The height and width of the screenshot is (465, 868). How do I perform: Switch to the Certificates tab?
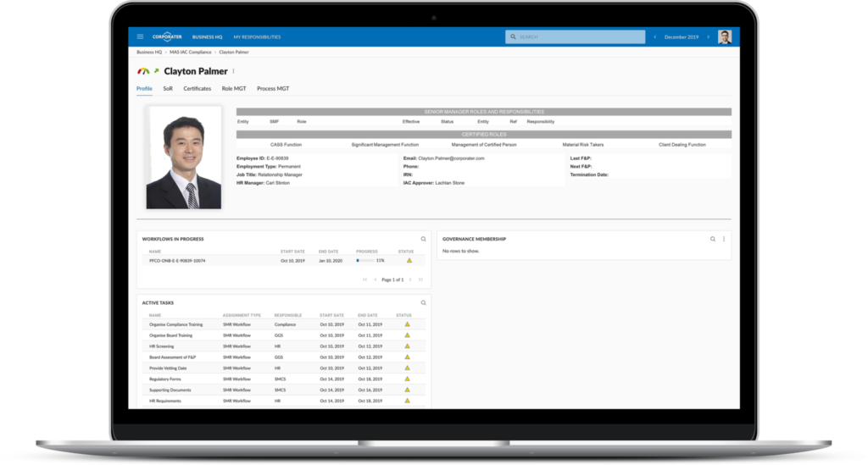click(x=197, y=88)
